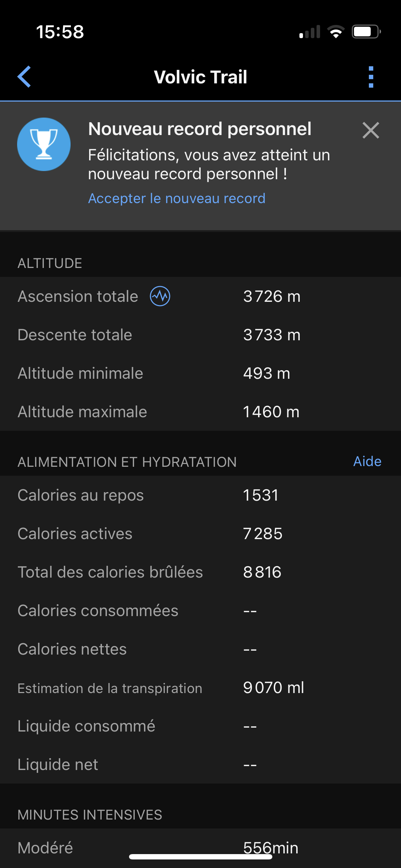401x868 pixels.
Task: Tap the Ascension totale elevation-correction icon
Action: [160, 296]
